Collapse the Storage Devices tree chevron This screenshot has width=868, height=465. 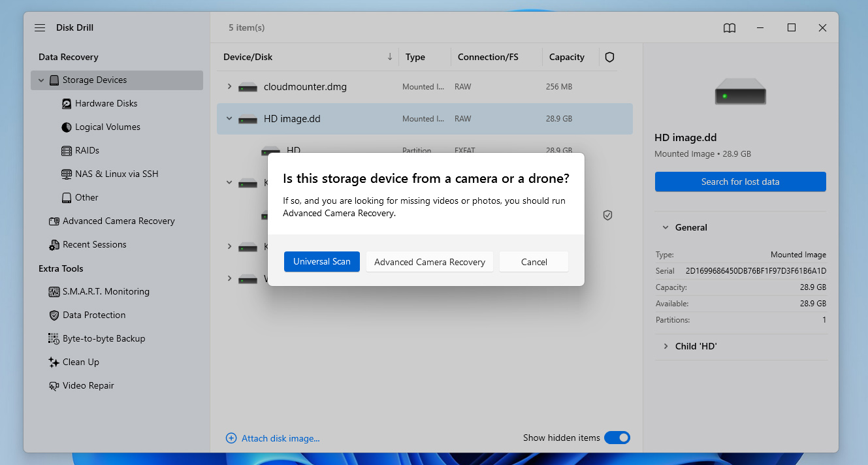pyautogui.click(x=41, y=80)
